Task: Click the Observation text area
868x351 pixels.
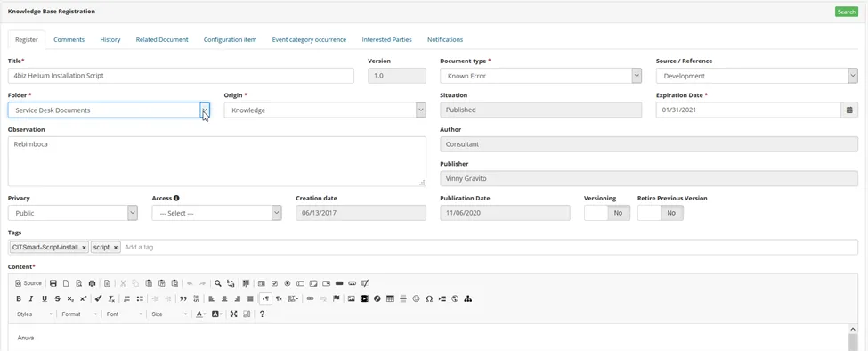Action: click(x=217, y=161)
